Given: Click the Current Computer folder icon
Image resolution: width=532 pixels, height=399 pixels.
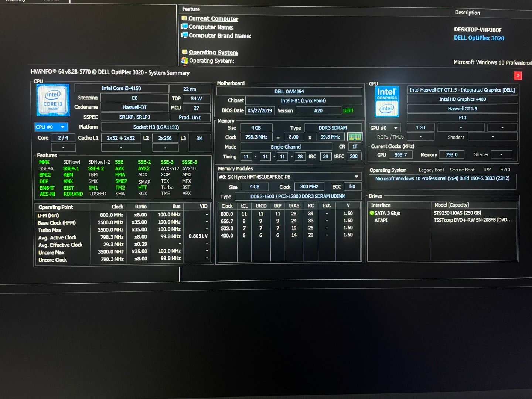Looking at the screenshot, I should tap(184, 18).
